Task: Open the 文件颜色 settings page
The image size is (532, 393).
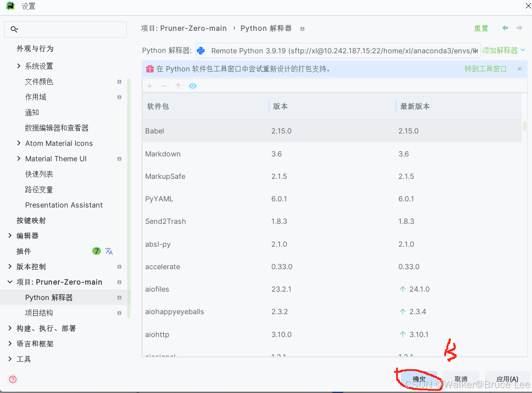Action: coord(39,82)
